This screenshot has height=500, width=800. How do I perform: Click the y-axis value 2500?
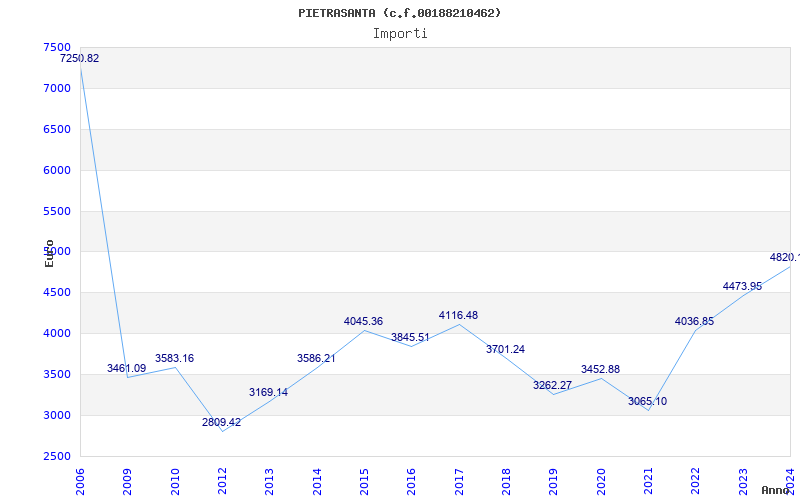click(x=57, y=456)
